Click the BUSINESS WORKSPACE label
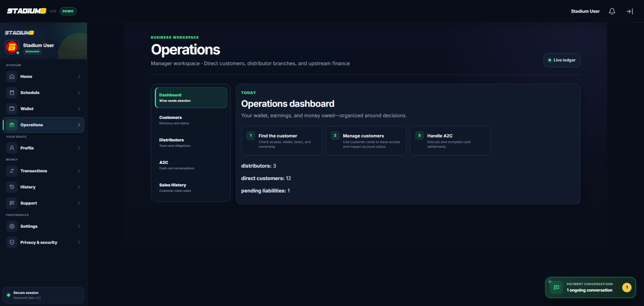Screen dimensions: 644x306 (x=175, y=38)
